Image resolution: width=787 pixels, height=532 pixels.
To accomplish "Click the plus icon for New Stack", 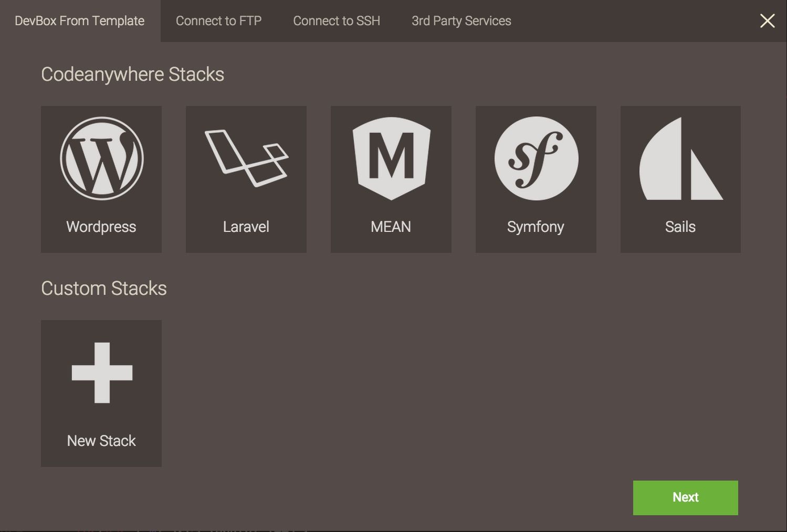I will click(x=102, y=373).
